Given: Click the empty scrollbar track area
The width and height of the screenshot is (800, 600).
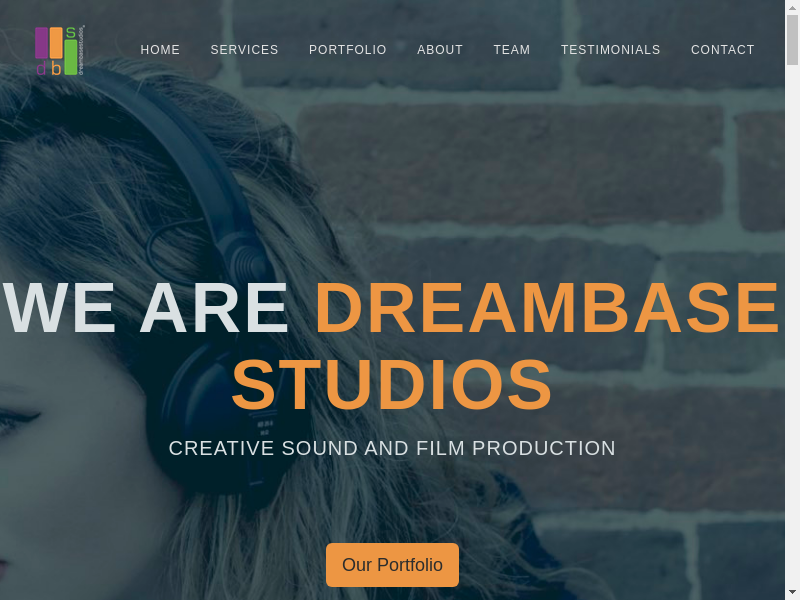Looking at the screenshot, I should (792, 327).
